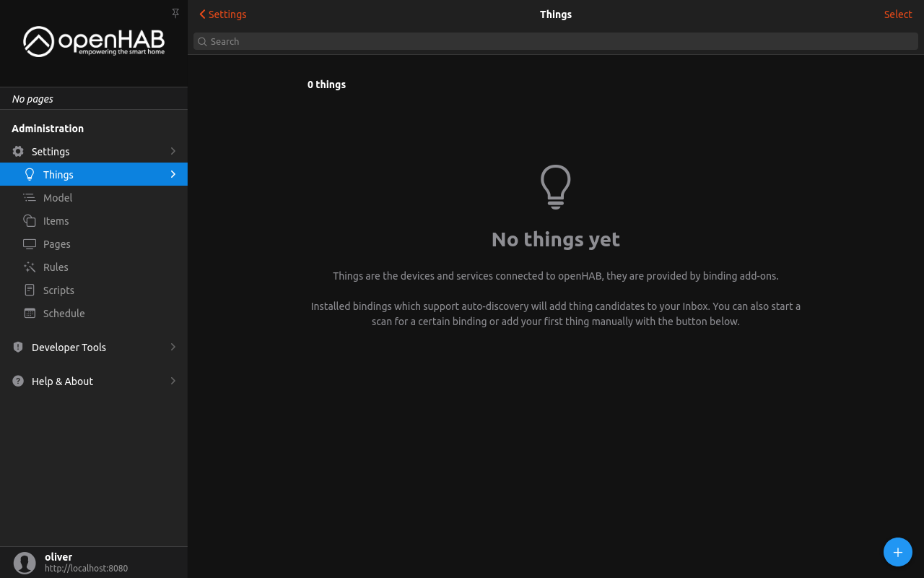This screenshot has width=924, height=578.
Task: Expand Help & About chevron
Action: (x=173, y=381)
